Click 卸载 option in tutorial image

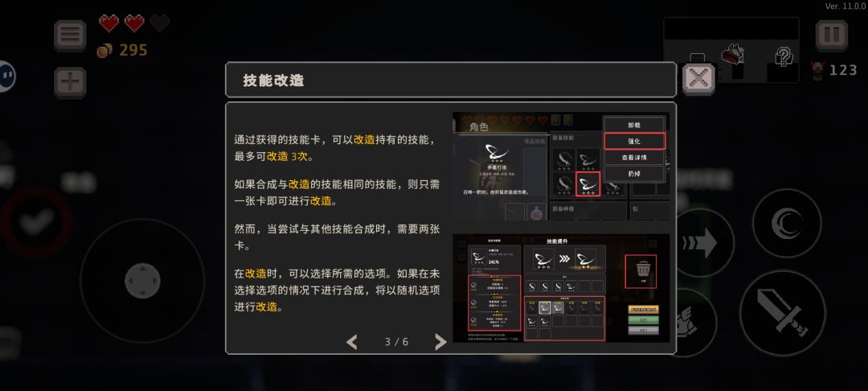click(634, 126)
